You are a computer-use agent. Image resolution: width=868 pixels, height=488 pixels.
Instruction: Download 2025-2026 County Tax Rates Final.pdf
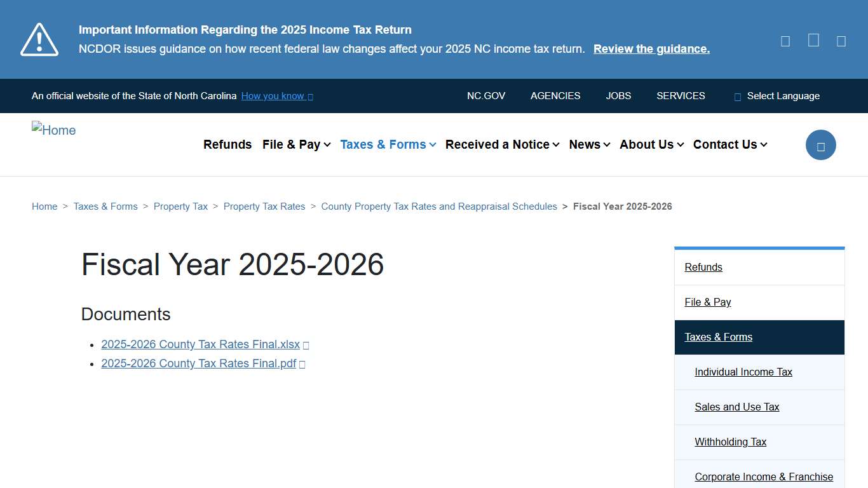(x=199, y=363)
